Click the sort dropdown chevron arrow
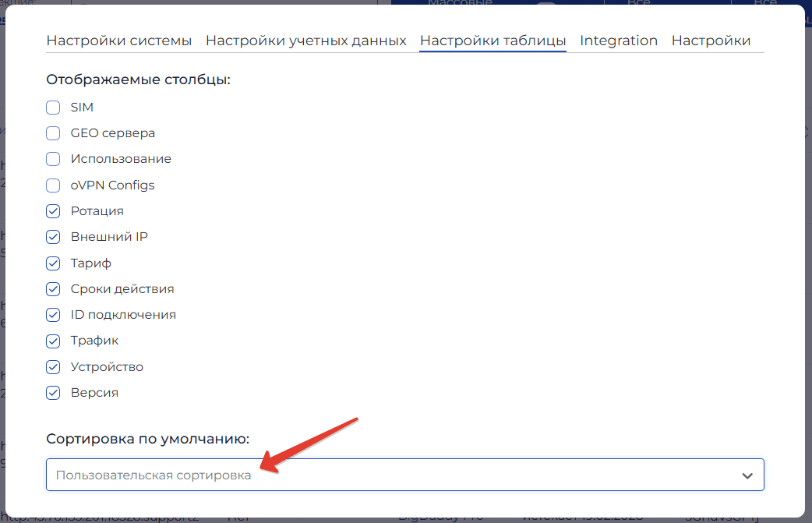This screenshot has width=812, height=523. tap(747, 475)
